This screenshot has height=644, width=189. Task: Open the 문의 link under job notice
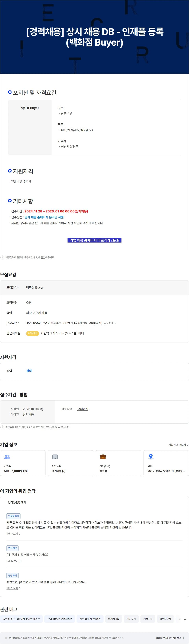[x=43, y=257]
